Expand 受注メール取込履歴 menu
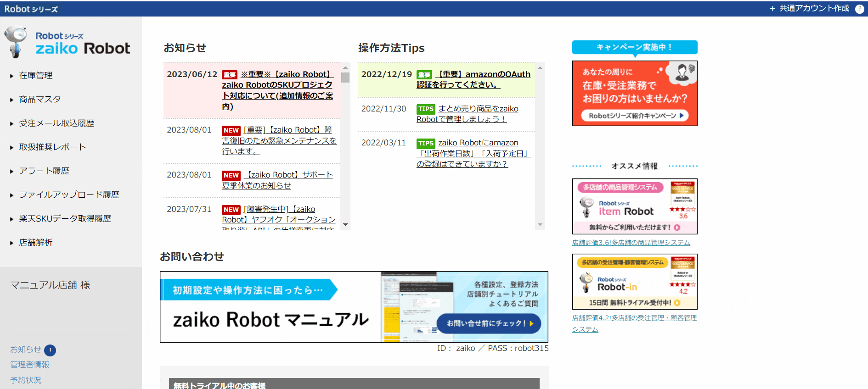Image resolution: width=868 pixels, height=389 pixels. (x=56, y=123)
